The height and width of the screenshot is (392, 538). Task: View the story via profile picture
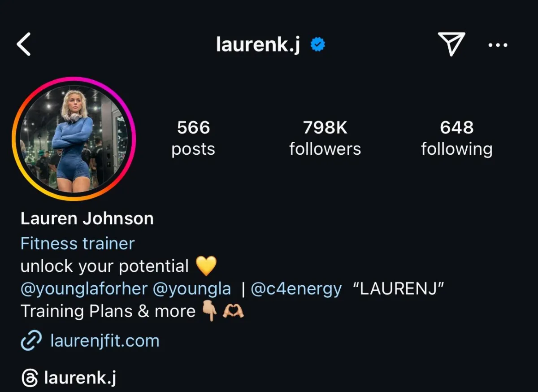pyautogui.click(x=74, y=139)
